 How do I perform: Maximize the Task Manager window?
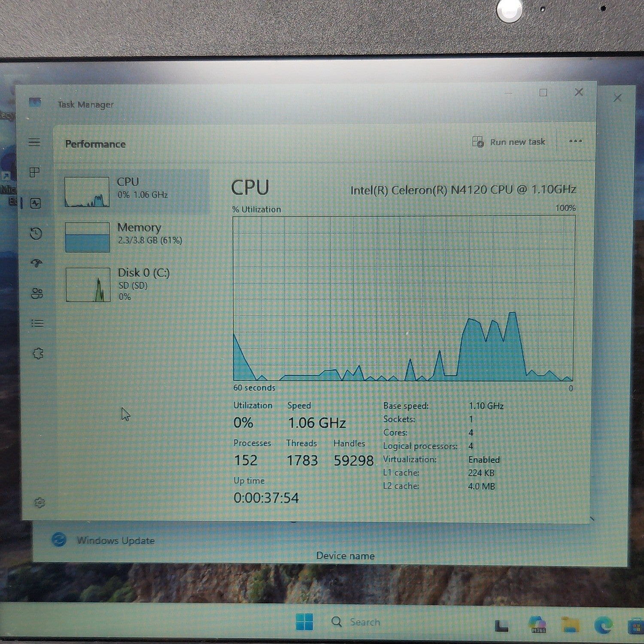coord(543,93)
